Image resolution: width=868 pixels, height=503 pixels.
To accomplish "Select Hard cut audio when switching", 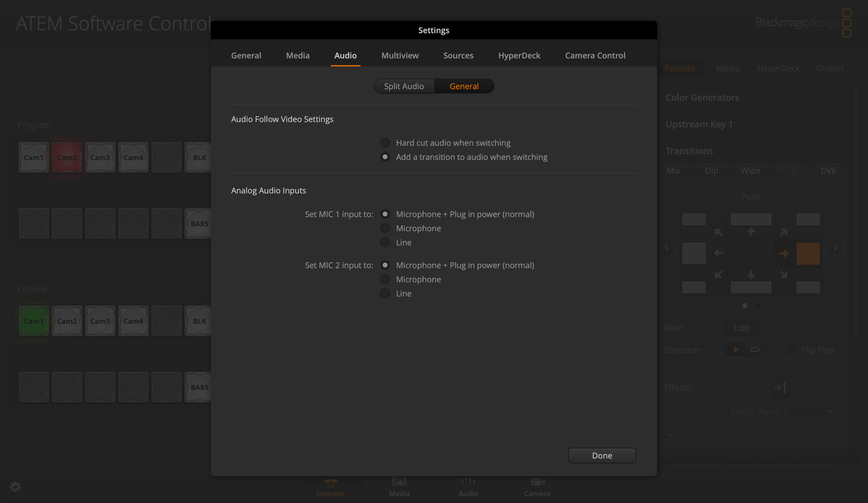I will point(385,142).
